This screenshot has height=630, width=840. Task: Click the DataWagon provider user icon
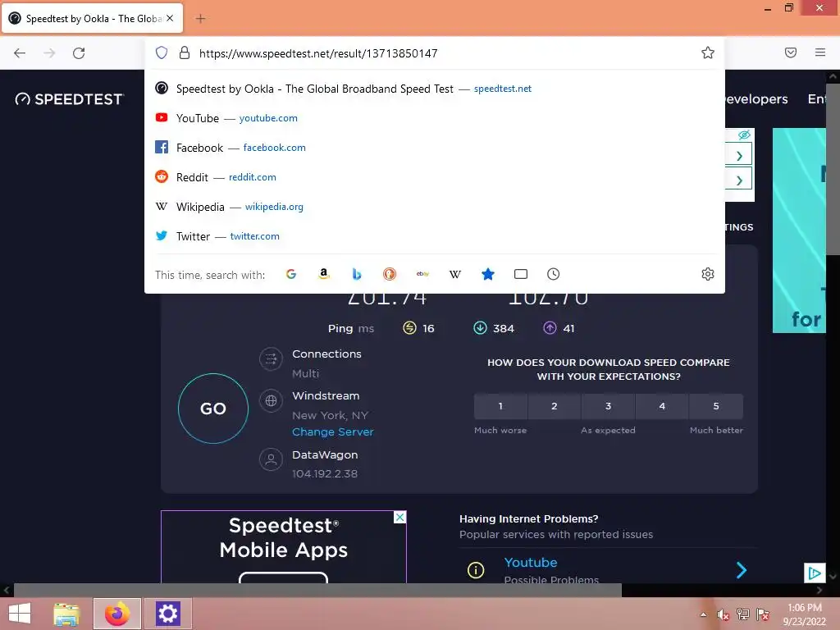pos(271,459)
